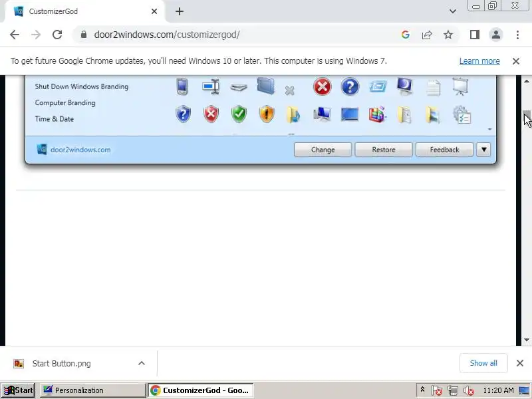Open a new tab
532x399 pixels.
(180, 11)
